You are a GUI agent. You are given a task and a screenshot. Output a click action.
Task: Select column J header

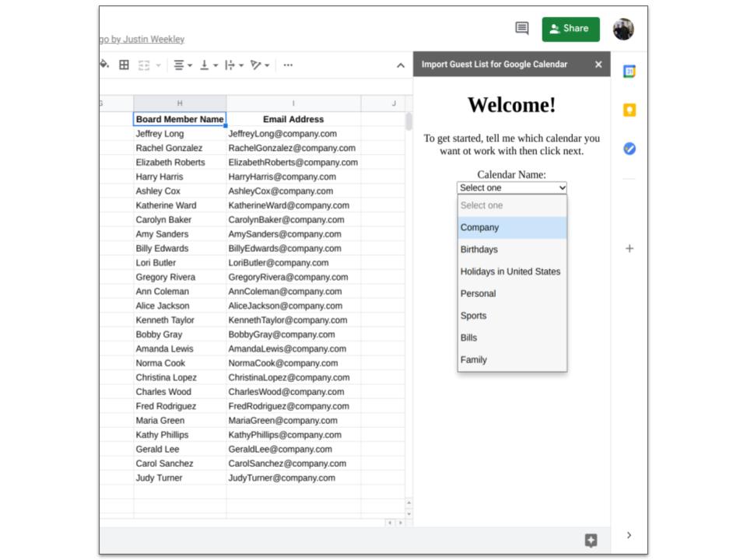[x=383, y=103]
